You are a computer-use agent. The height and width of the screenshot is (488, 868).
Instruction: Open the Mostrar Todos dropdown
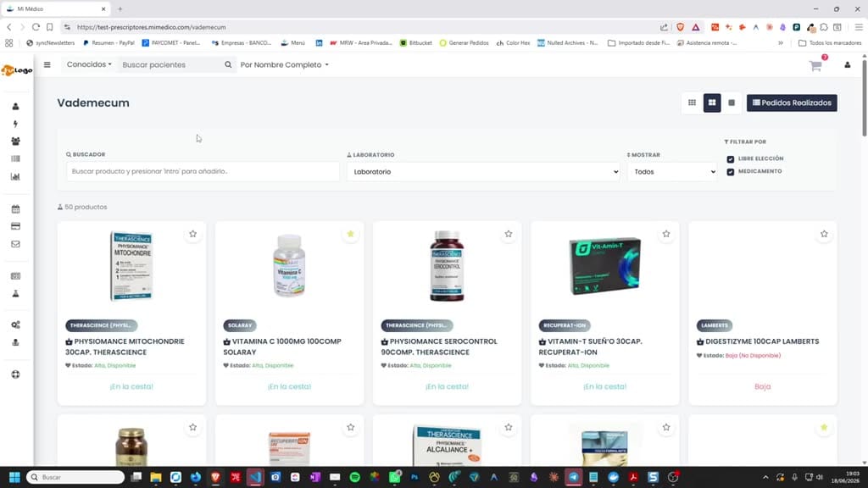pos(672,172)
